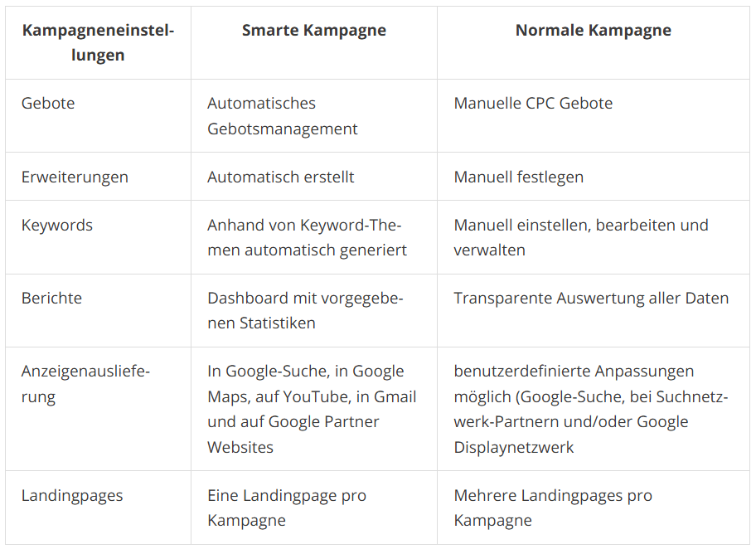Select the 'Anzeigenauslieferung' row label
Image resolution: width=756 pixels, height=549 pixels.
(85, 384)
